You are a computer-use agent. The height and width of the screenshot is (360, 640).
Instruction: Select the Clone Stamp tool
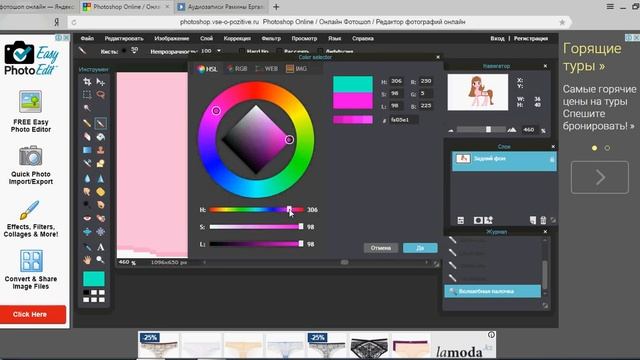point(100,150)
